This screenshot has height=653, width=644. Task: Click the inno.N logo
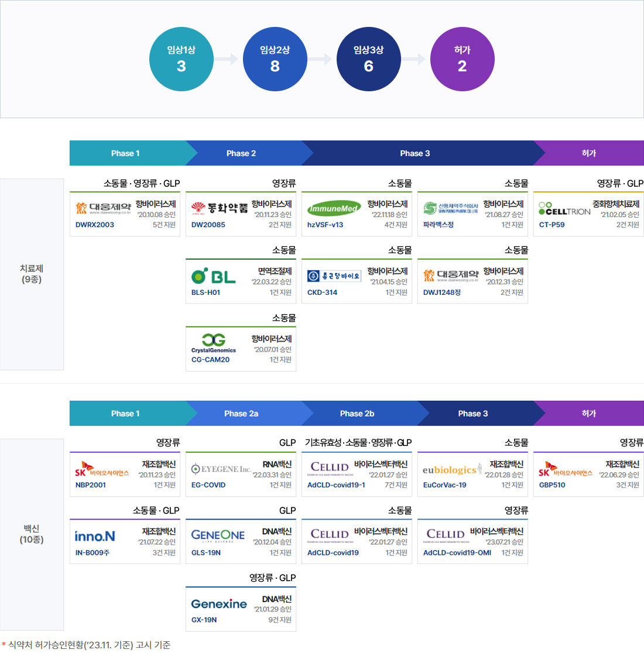click(x=95, y=536)
